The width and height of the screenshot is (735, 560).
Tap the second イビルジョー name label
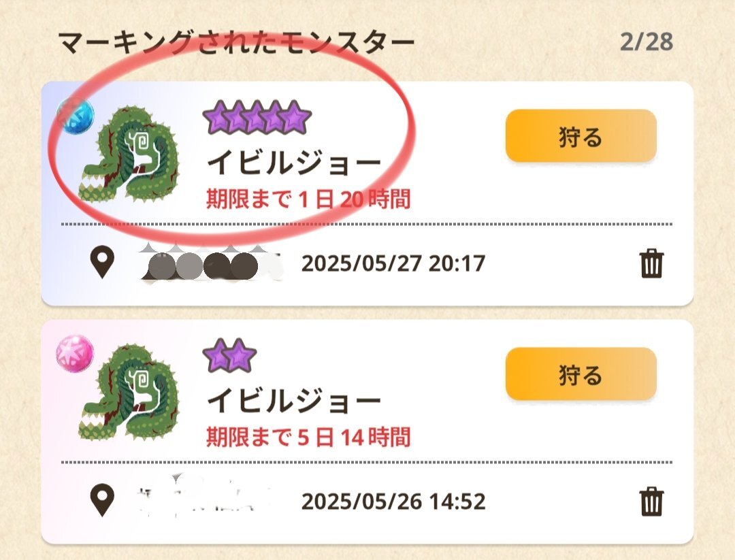point(295,401)
